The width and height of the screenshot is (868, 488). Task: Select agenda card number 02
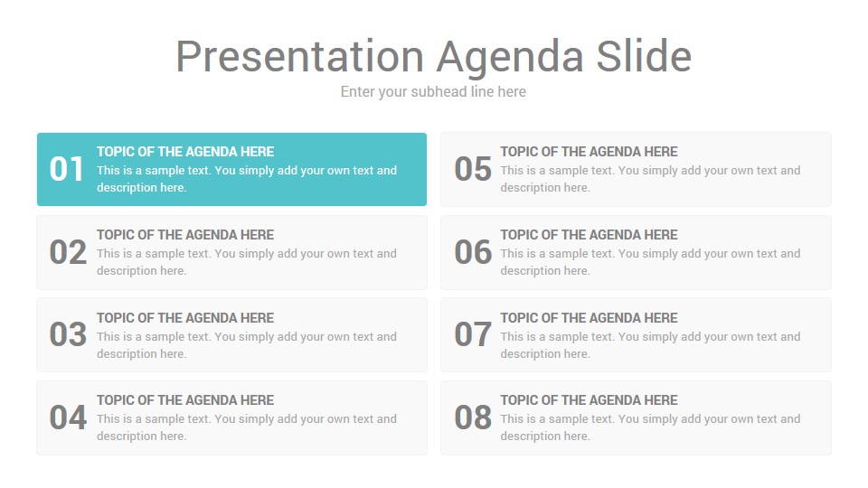click(x=232, y=252)
